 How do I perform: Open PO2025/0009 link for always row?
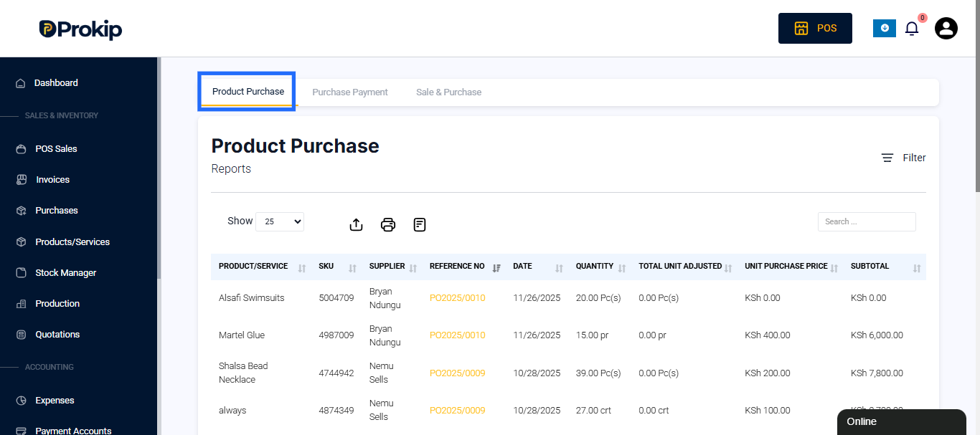[x=457, y=411]
